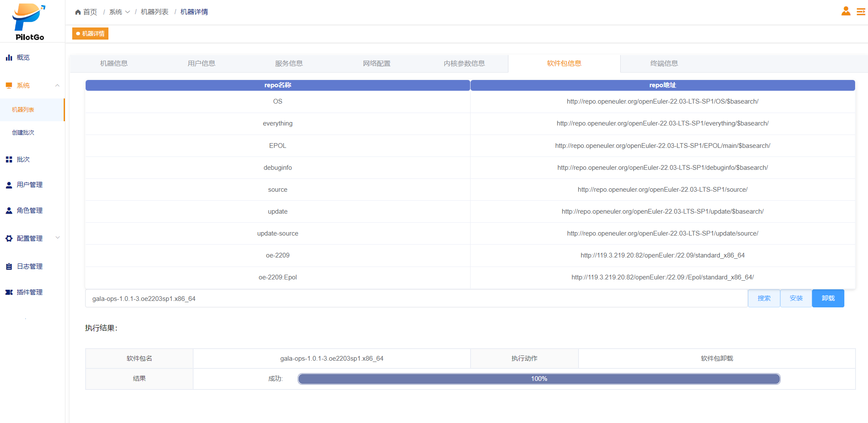Open 批次 grid icon in sidebar
The width and height of the screenshot is (868, 423).
9,159
